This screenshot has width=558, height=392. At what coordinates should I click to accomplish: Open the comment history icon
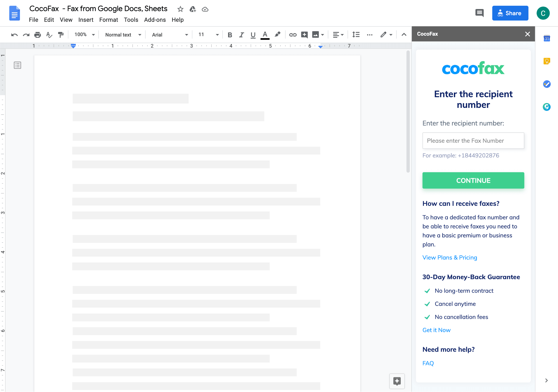point(480,13)
